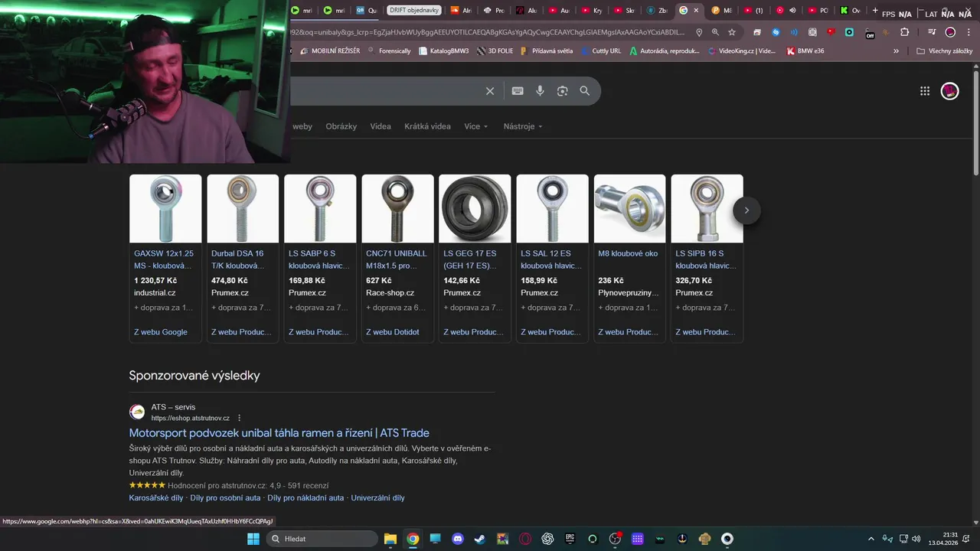Screen dimensions: 980x551
Task: Open the Chrome extensions puzzle icon
Action: tap(904, 32)
